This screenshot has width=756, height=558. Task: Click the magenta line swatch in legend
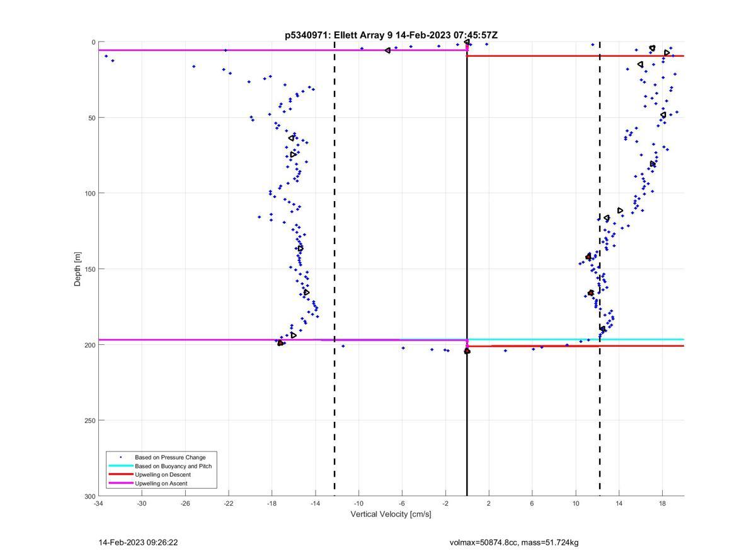(120, 484)
